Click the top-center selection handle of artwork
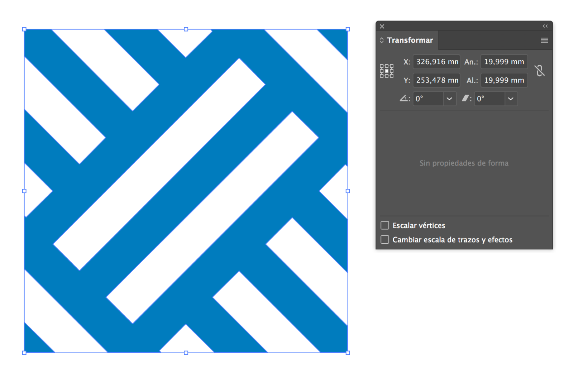The image size is (588, 387). tap(186, 29)
